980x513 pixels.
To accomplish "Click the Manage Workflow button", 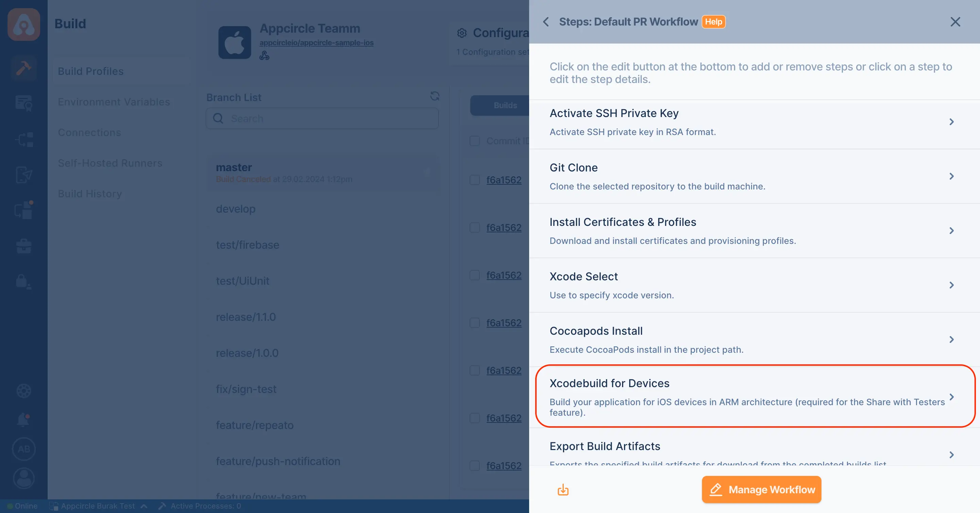I will (761, 490).
